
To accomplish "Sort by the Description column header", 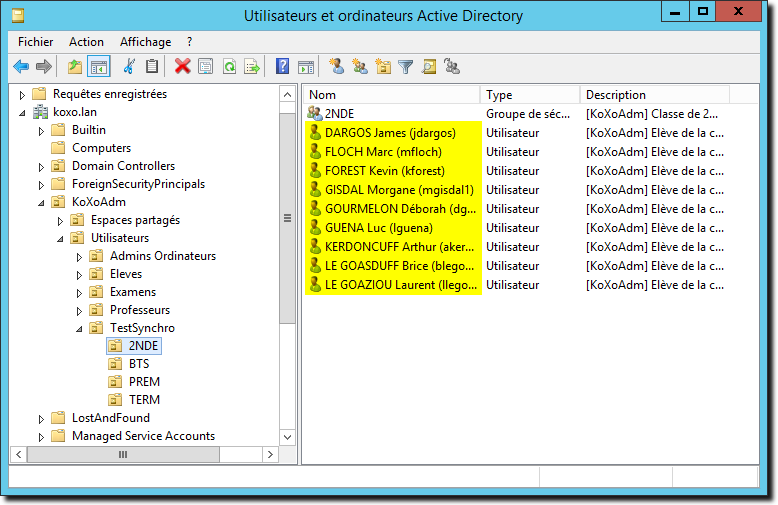I will (655, 95).
